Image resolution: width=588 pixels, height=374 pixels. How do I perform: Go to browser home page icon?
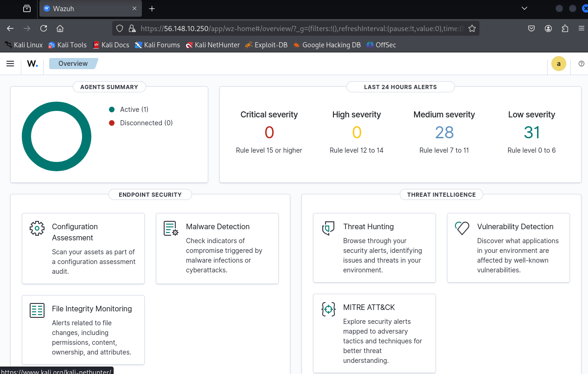(x=60, y=28)
